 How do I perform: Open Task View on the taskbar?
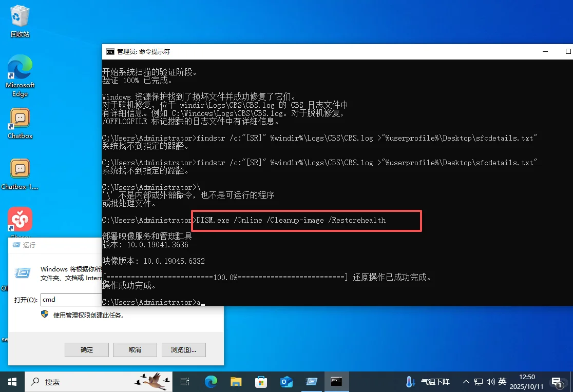tap(184, 382)
